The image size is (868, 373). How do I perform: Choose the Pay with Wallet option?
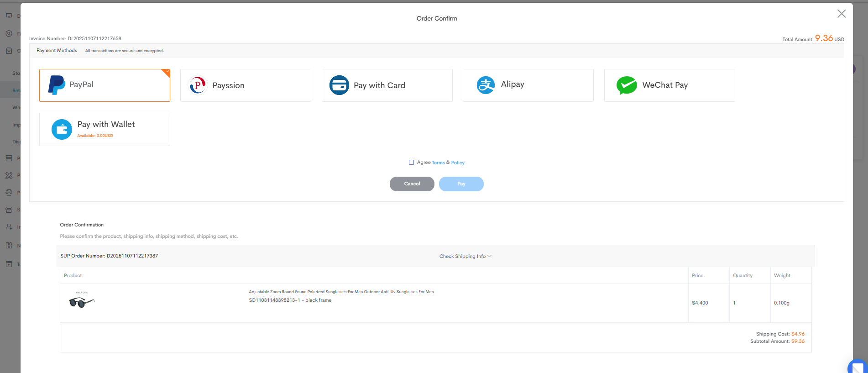coord(105,129)
